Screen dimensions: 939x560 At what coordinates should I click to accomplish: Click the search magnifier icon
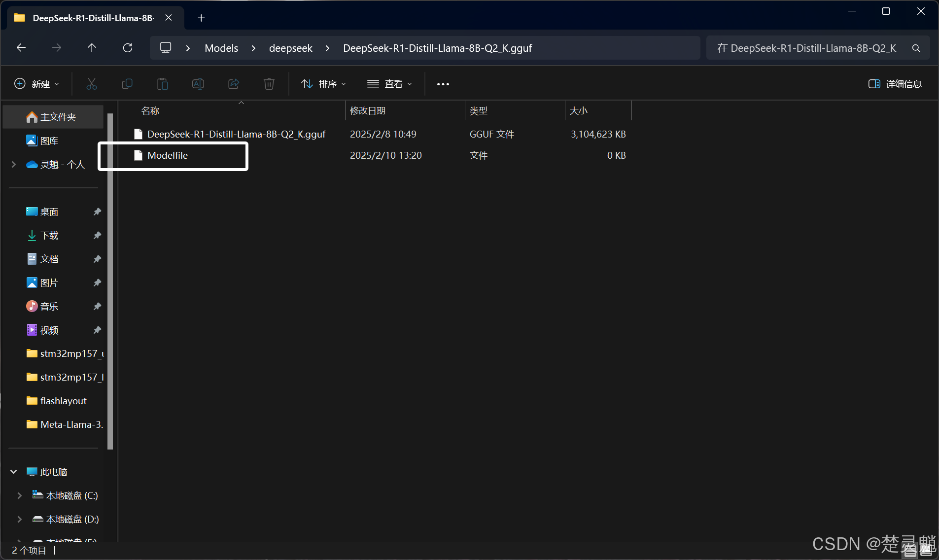[916, 48]
